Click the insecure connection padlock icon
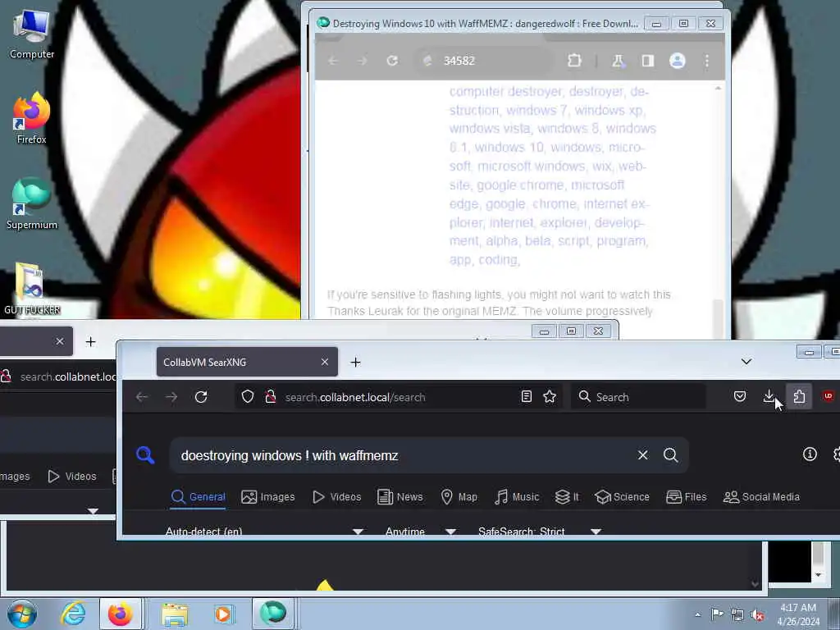Screen dimensions: 840x630 pos(271,397)
